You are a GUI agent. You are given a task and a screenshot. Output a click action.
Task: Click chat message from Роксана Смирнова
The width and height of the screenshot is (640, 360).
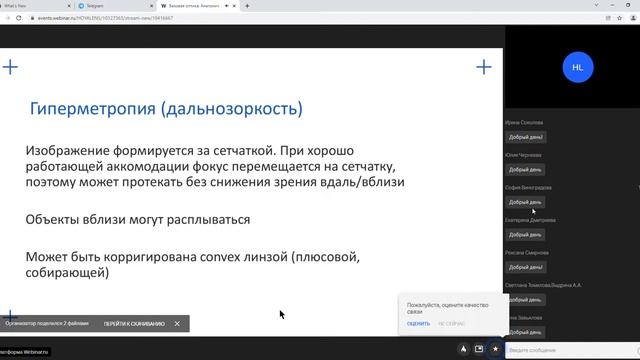[x=525, y=267]
